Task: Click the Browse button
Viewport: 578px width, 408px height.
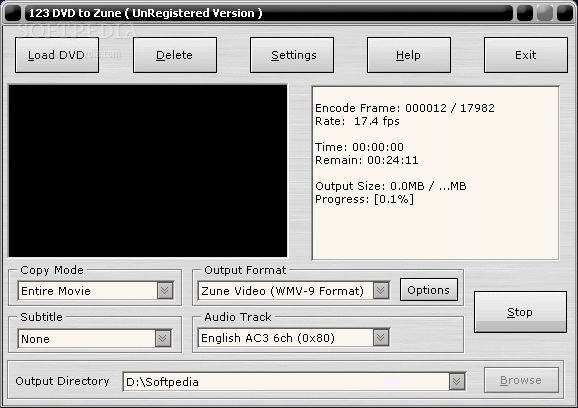Action: click(x=521, y=380)
